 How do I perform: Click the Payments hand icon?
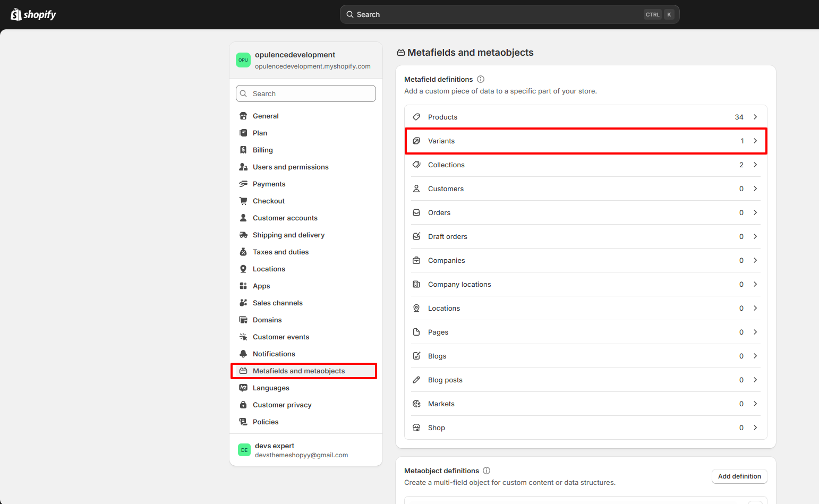[243, 184]
